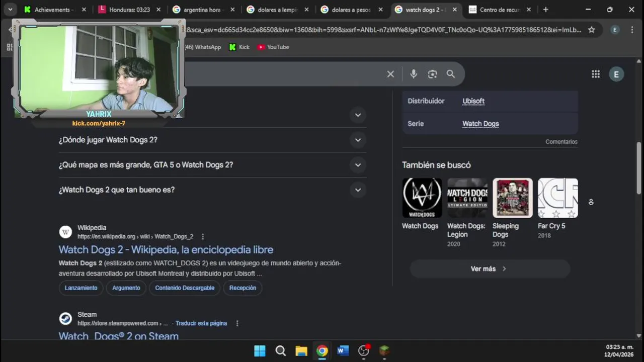
Task: Open the Minecraft icon on the taskbar
Action: [384, 351]
